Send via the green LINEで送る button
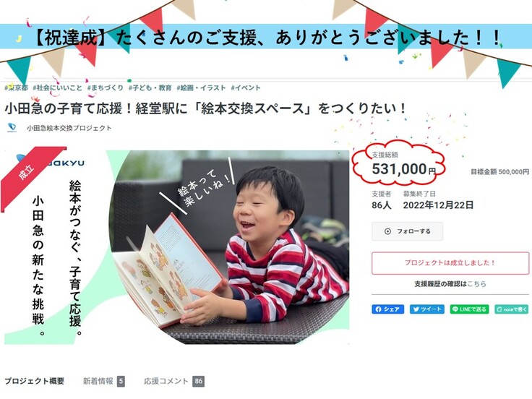Viewport: 532px width, 399px height. coord(469,309)
